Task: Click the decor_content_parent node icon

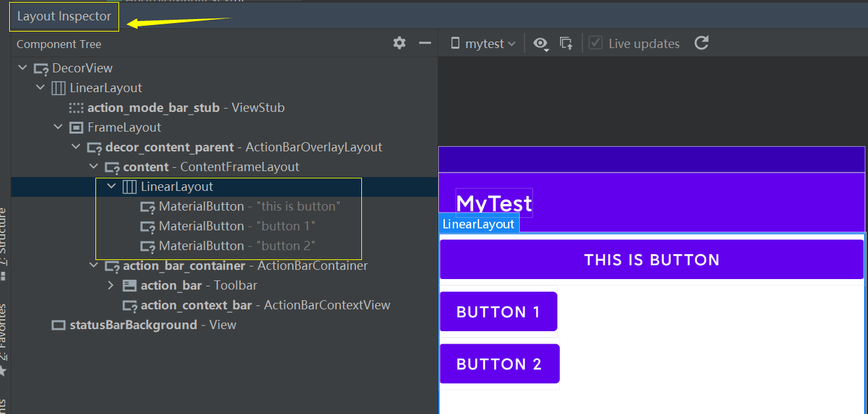Action: pos(95,147)
